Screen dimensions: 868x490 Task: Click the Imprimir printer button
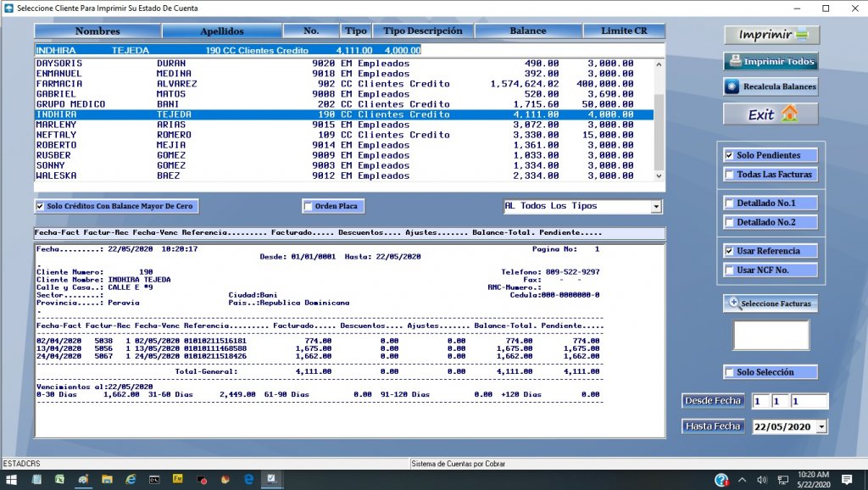pyautogui.click(x=770, y=35)
